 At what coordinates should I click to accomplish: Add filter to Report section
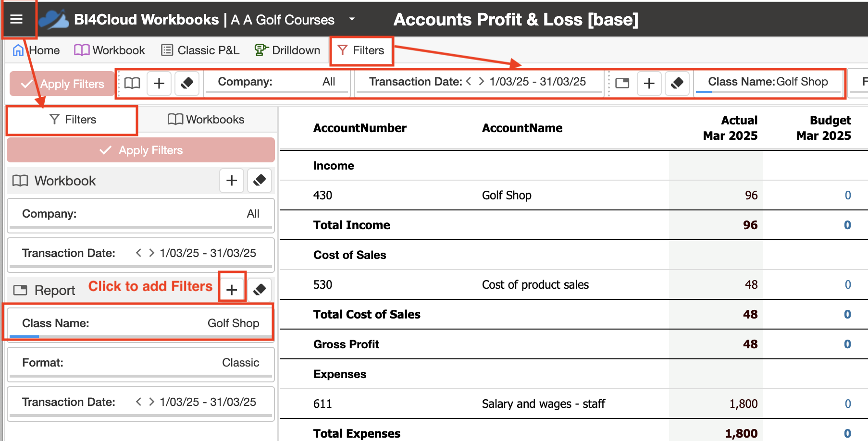232,290
